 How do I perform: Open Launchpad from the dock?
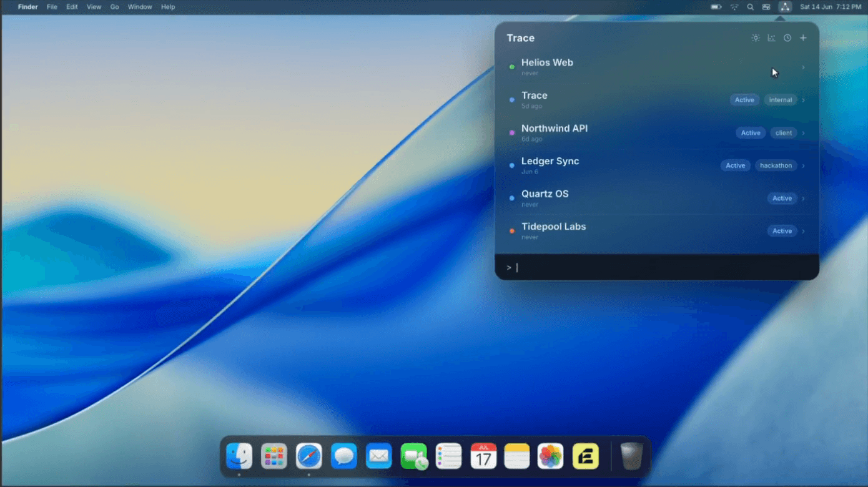(274, 456)
